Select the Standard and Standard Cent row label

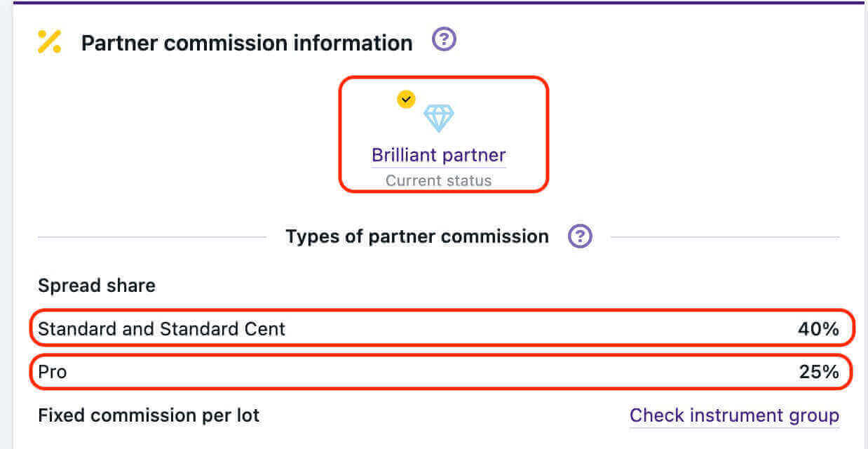[x=161, y=329]
